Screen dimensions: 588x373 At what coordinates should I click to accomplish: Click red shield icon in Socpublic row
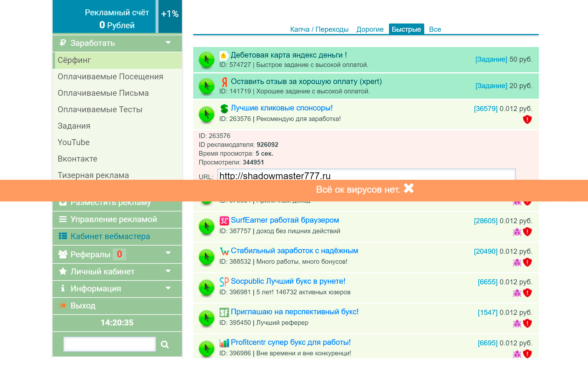click(x=527, y=293)
